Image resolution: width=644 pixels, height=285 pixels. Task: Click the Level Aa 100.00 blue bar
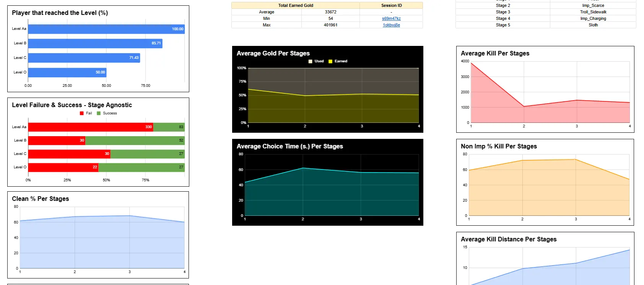pyautogui.click(x=106, y=29)
